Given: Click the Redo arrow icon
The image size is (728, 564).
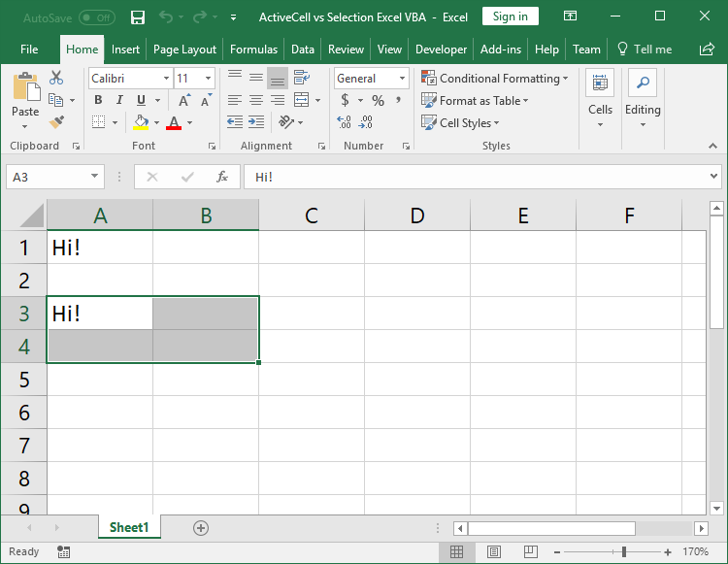Looking at the screenshot, I should pyautogui.click(x=200, y=17).
